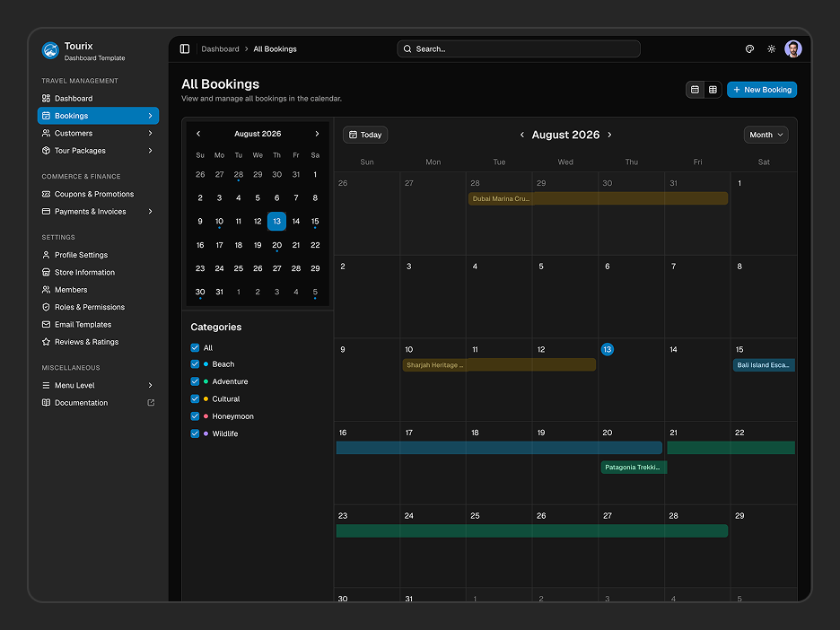Viewport: 840px width, 630px height.
Task: Click the green event bar on August 21
Action: pos(731,448)
